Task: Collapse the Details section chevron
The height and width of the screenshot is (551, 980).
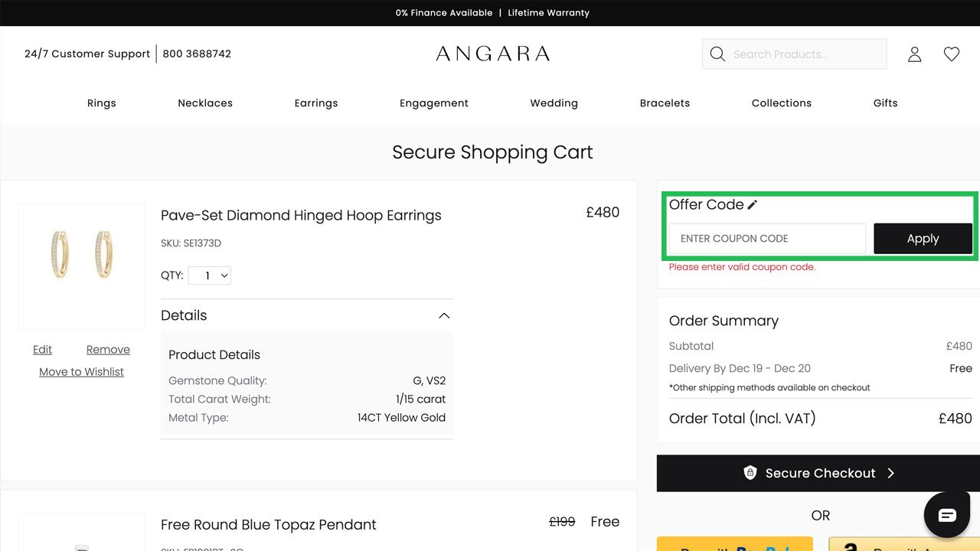Action: pyautogui.click(x=444, y=316)
